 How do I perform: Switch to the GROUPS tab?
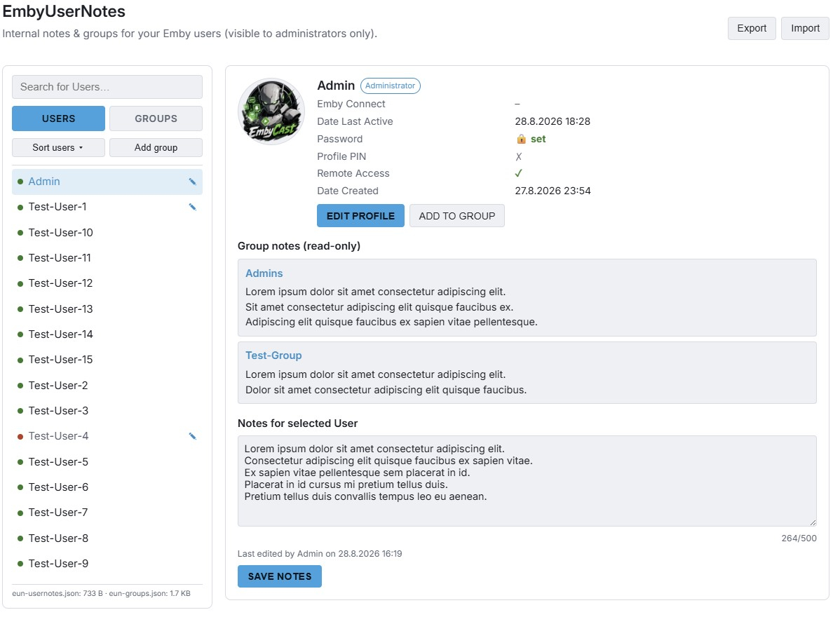point(156,118)
